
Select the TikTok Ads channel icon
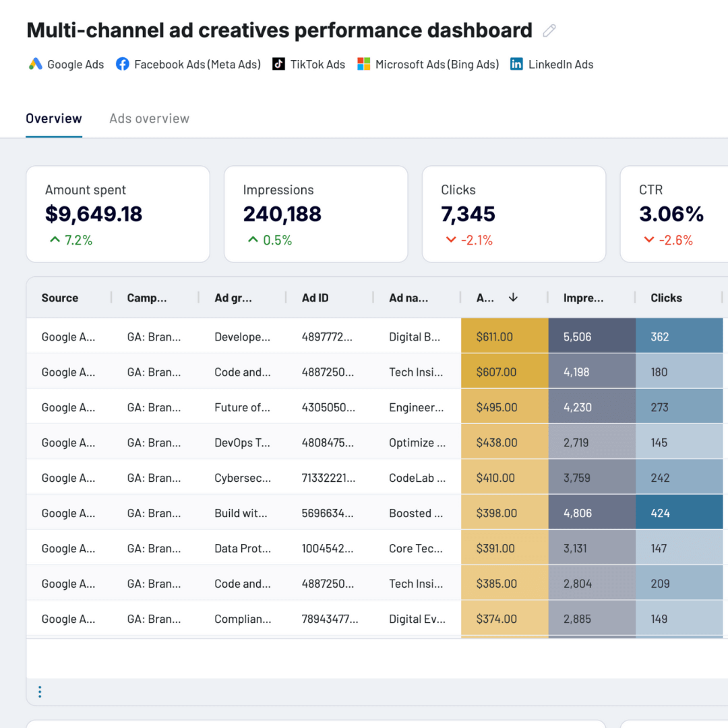pos(278,64)
